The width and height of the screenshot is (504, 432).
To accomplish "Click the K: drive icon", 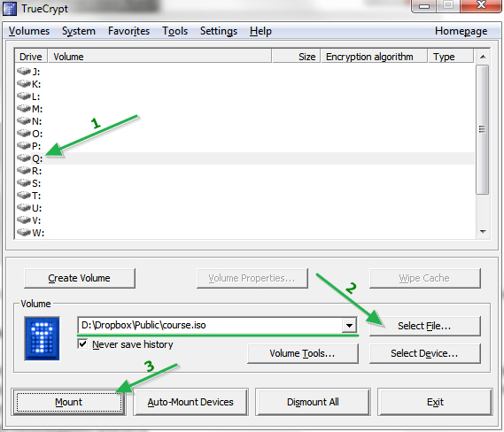I will click(24, 84).
